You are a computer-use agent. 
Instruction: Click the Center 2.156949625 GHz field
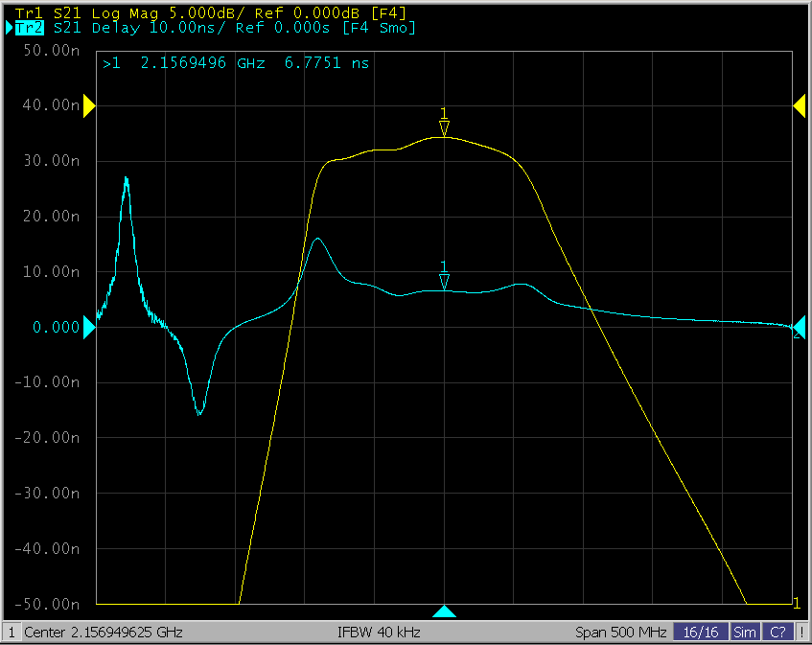[x=103, y=633]
